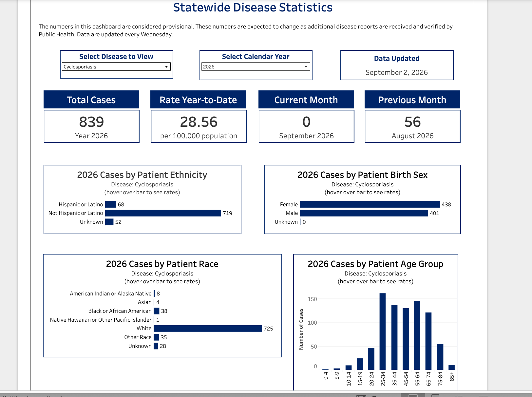Click the Statewide Disease Statistics title
Viewport: 532px width, 397px height.
pyautogui.click(x=253, y=7)
